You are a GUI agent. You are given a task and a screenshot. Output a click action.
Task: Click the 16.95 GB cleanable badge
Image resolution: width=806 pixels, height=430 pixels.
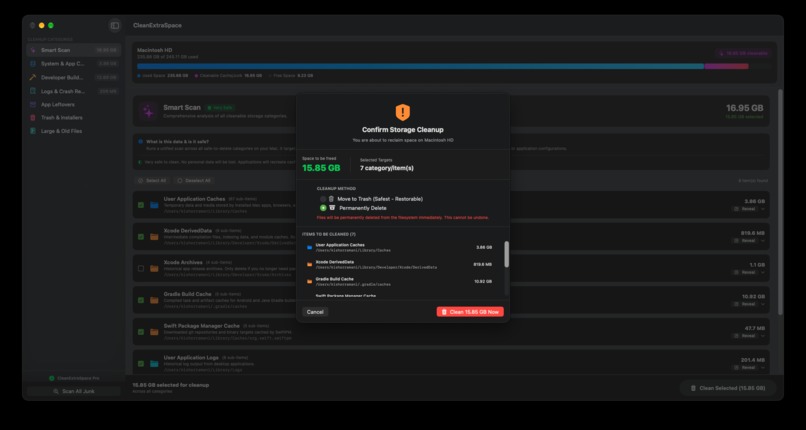[x=743, y=53]
